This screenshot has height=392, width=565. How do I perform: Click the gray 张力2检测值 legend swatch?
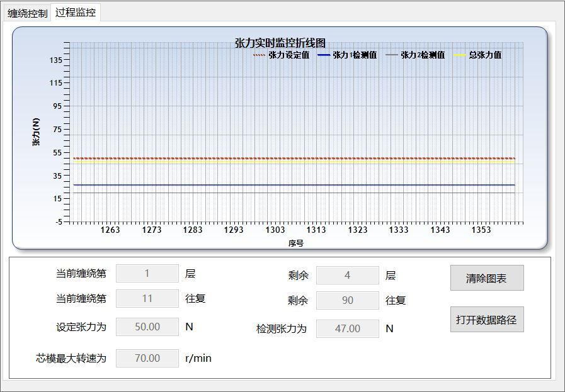click(x=392, y=55)
